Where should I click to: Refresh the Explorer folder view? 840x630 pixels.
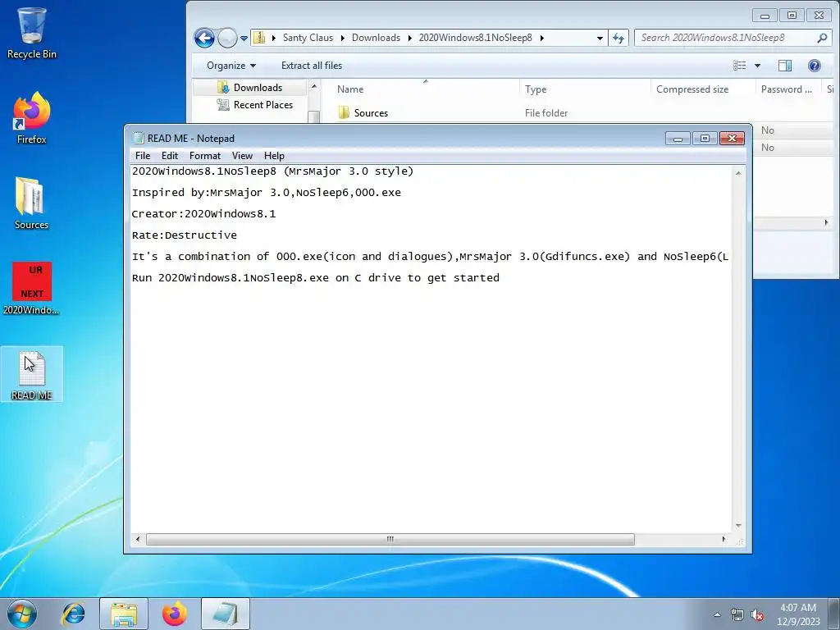click(619, 38)
